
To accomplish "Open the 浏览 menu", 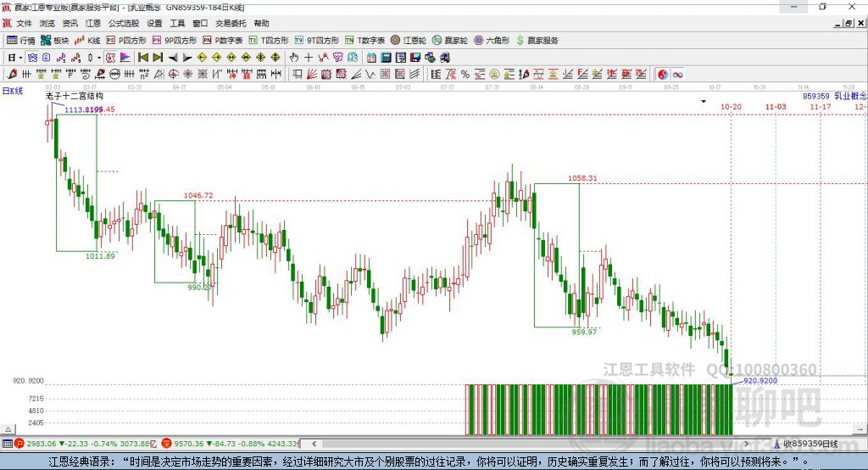I will (47, 23).
